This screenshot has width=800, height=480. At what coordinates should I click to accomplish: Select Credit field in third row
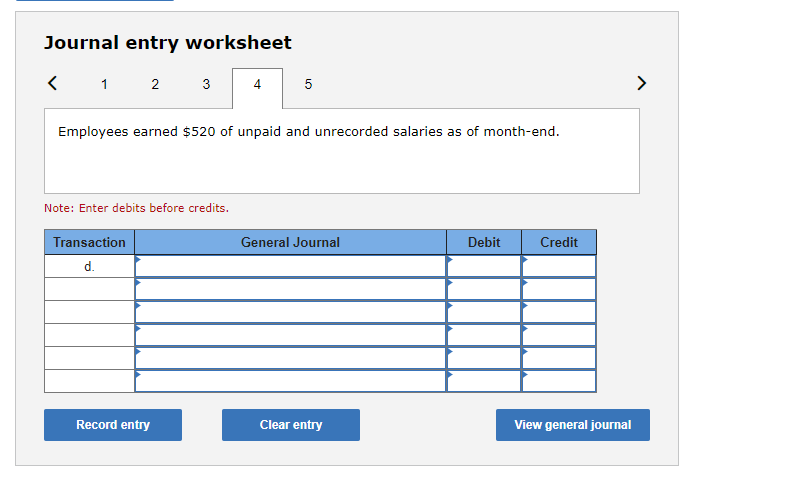tap(559, 312)
